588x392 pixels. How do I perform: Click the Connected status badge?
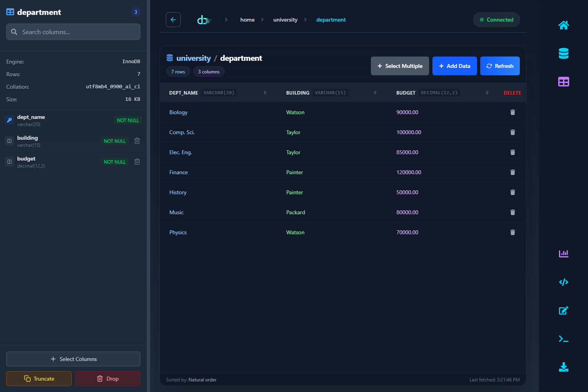497,20
